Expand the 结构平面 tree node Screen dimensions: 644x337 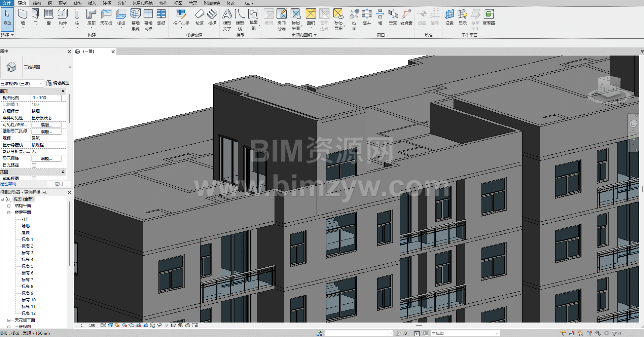tap(9, 206)
